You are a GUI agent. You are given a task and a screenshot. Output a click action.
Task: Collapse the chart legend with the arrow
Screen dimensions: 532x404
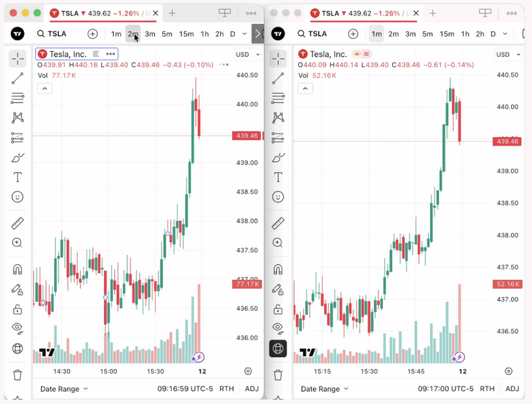pyautogui.click(x=45, y=88)
